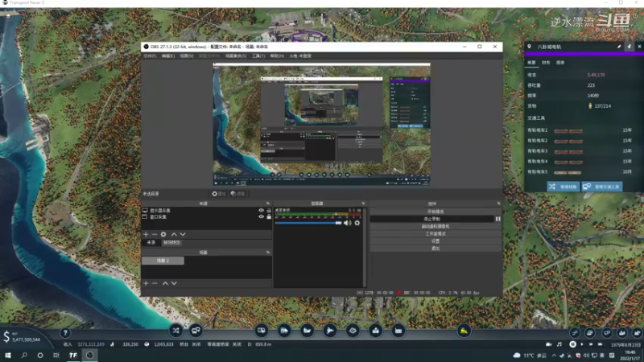Click the camera icon in game bottom bar
The width and height of the screenshot is (644, 362).
(x=549, y=344)
